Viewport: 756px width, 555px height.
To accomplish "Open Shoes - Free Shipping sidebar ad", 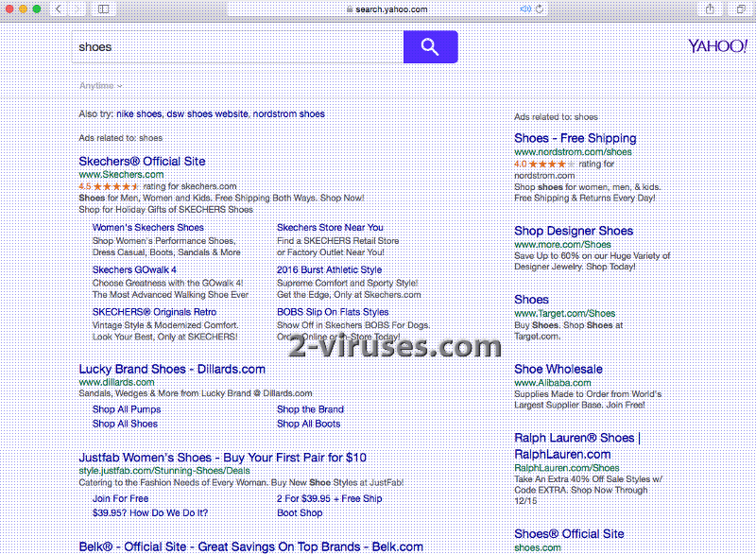I will click(x=576, y=138).
